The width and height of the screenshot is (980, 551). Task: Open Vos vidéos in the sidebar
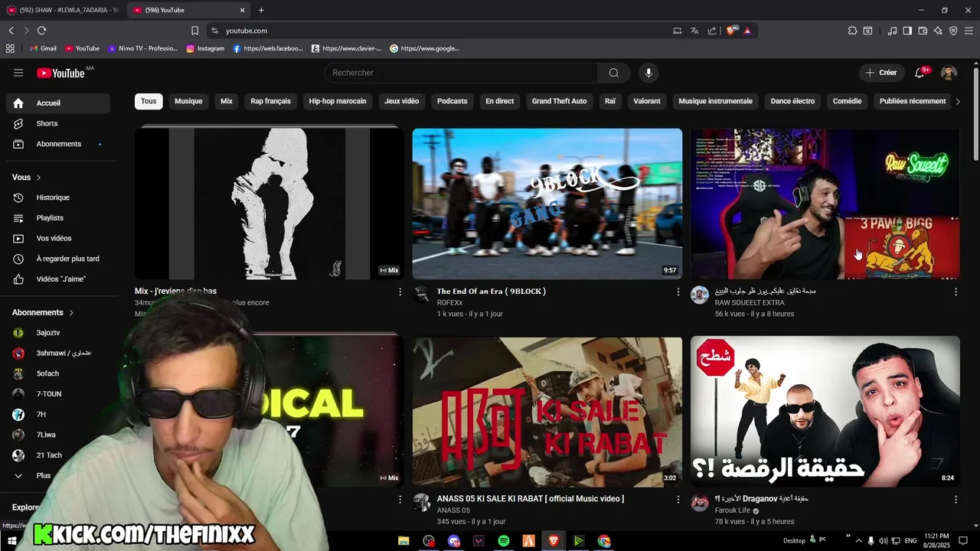(x=58, y=238)
